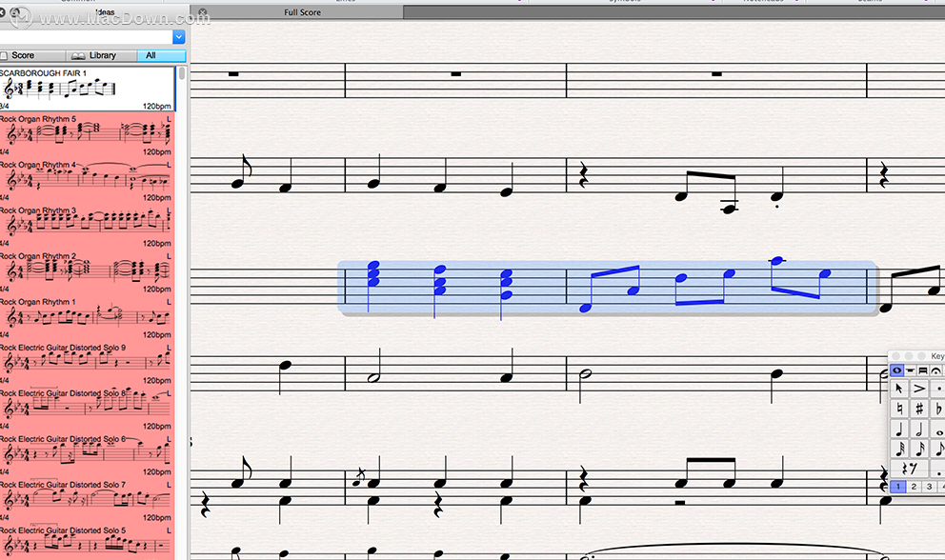The image size is (945, 560).
Task: Choose the 32nd note duration on Keypad
Action: (x=899, y=450)
